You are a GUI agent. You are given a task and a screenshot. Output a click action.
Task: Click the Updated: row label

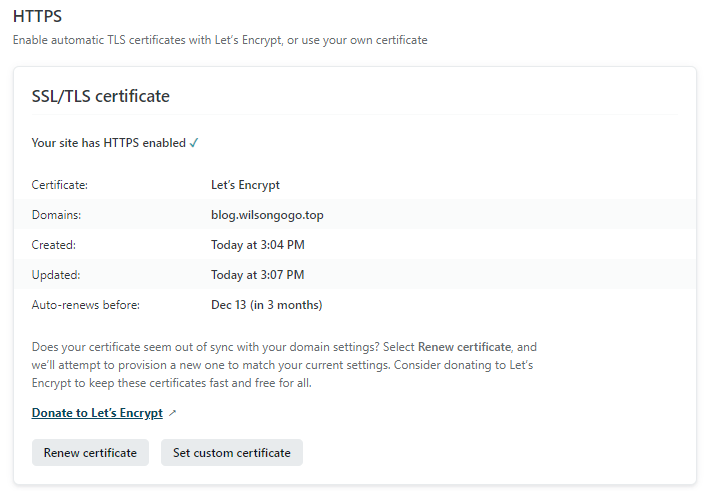click(56, 275)
